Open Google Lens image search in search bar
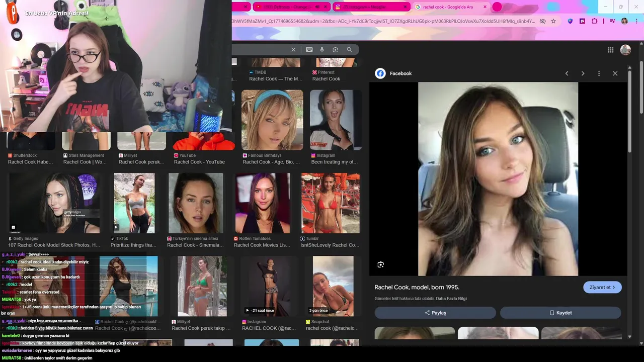This screenshot has width=644, height=362. 335,50
